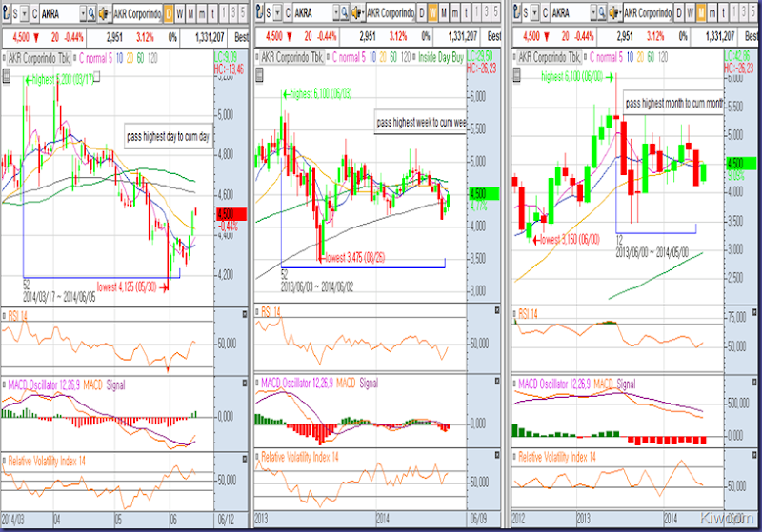
Task: Select tick (t) period in left chart
Action: coord(212,13)
